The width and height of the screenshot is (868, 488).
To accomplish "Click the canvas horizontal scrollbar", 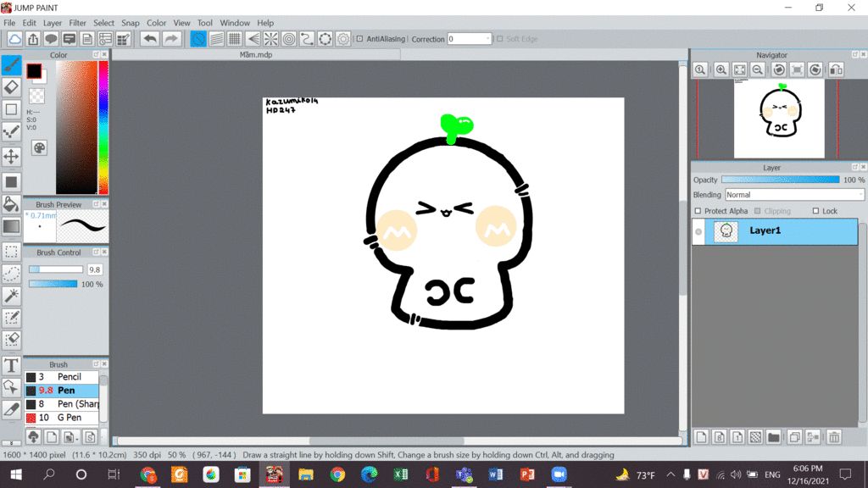I will (387, 441).
